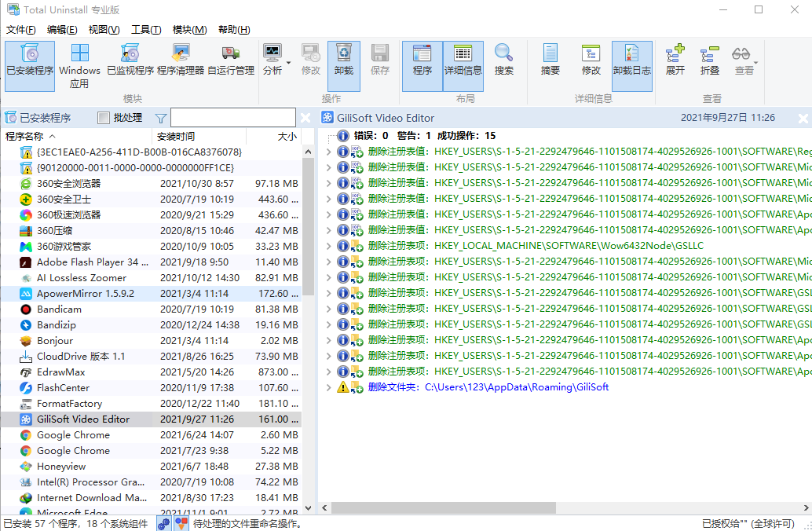Open the 模块(M) menu
Screen dimensions: 812x531
(189, 30)
